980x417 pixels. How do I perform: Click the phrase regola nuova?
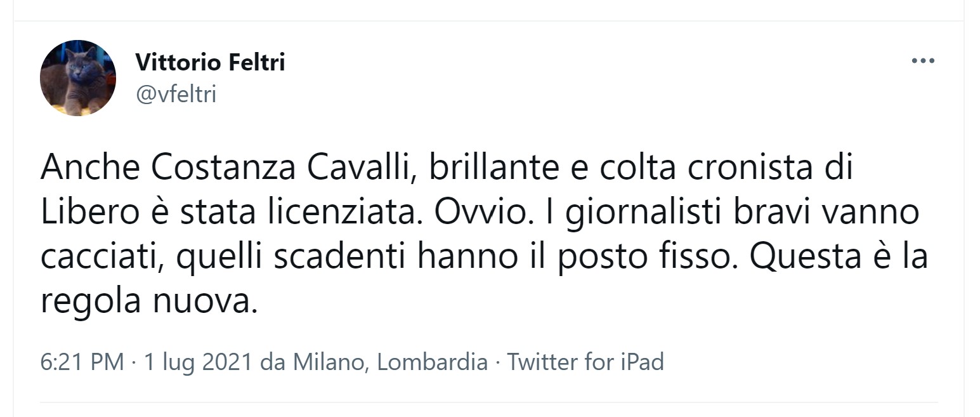click(149, 301)
